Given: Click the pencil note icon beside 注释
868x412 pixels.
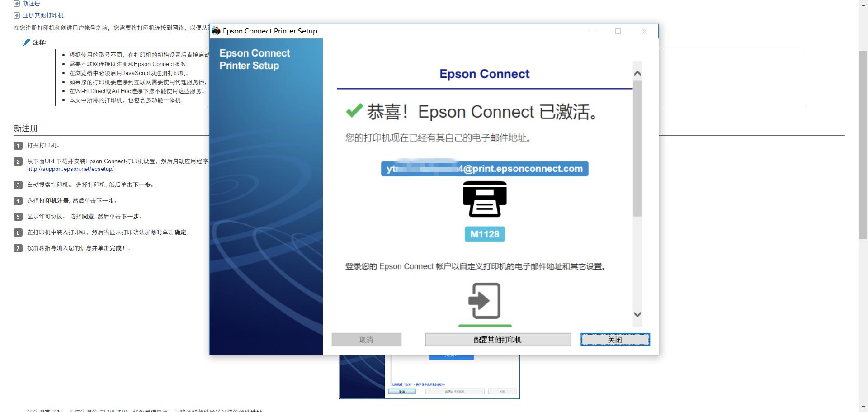Looking at the screenshot, I should pyautogui.click(x=27, y=43).
